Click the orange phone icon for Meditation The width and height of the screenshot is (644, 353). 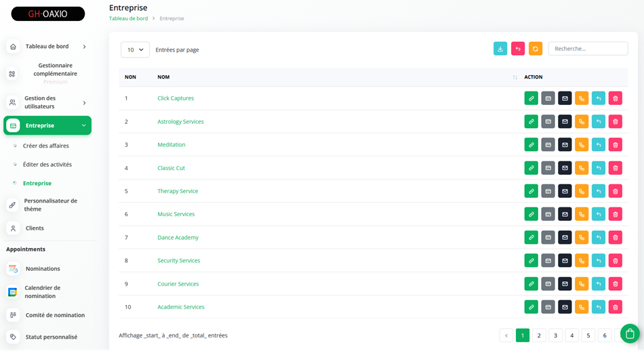pos(582,144)
